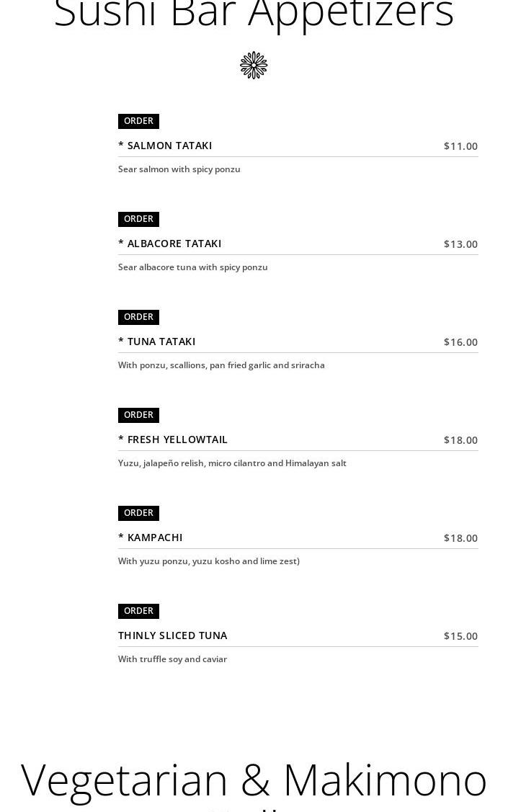Click the $16.00 Tuna Tataki price

(x=460, y=342)
